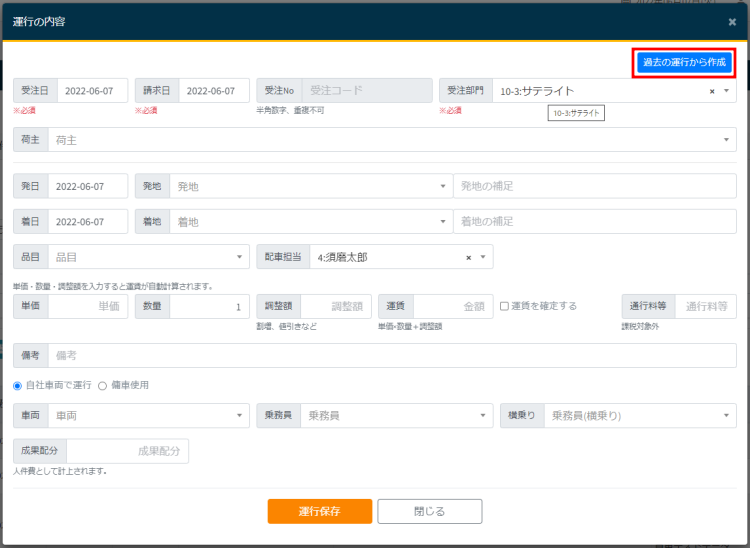Open the 乗務員(横乗り) dropdown
Viewport: 750px width, 548px height.
tap(640, 415)
